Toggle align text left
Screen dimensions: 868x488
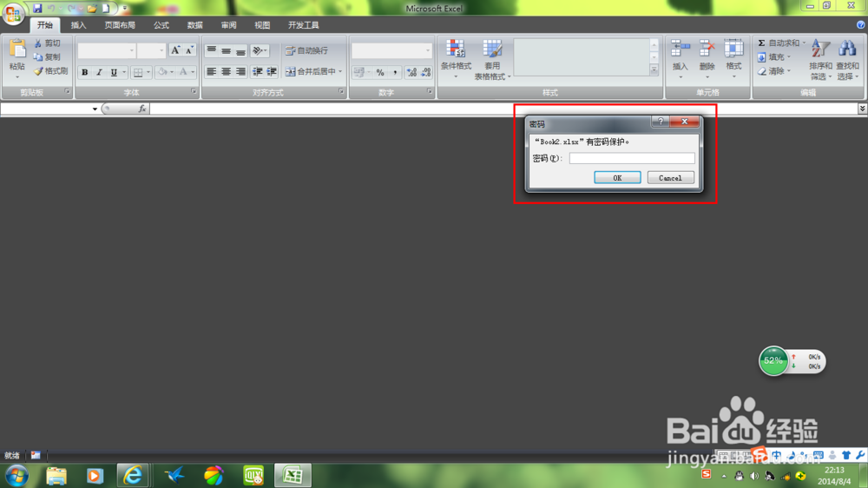pos(212,71)
